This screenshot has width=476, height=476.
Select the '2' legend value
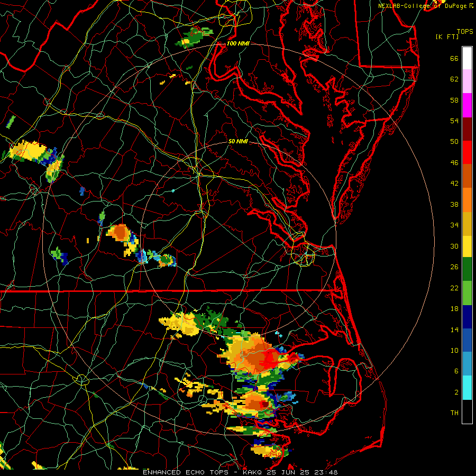coord(456,392)
